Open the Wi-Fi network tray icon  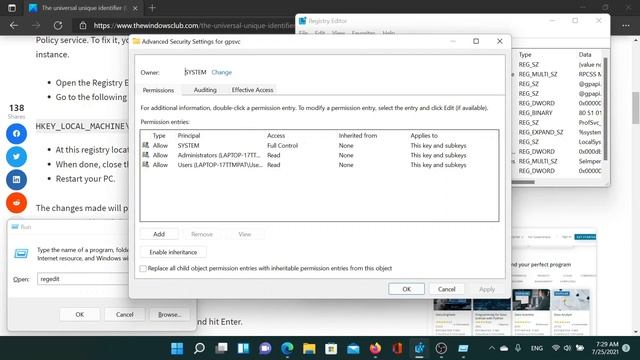pyautogui.click(x=555, y=348)
